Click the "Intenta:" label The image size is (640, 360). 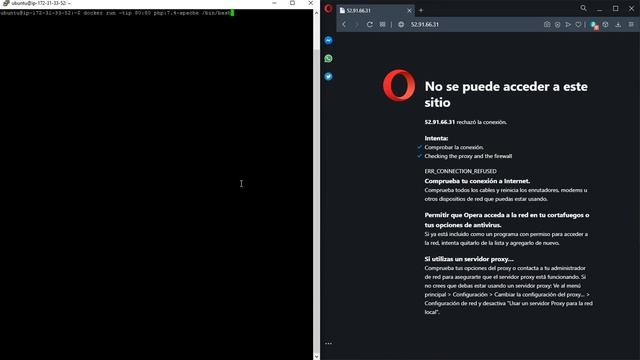[436, 138]
